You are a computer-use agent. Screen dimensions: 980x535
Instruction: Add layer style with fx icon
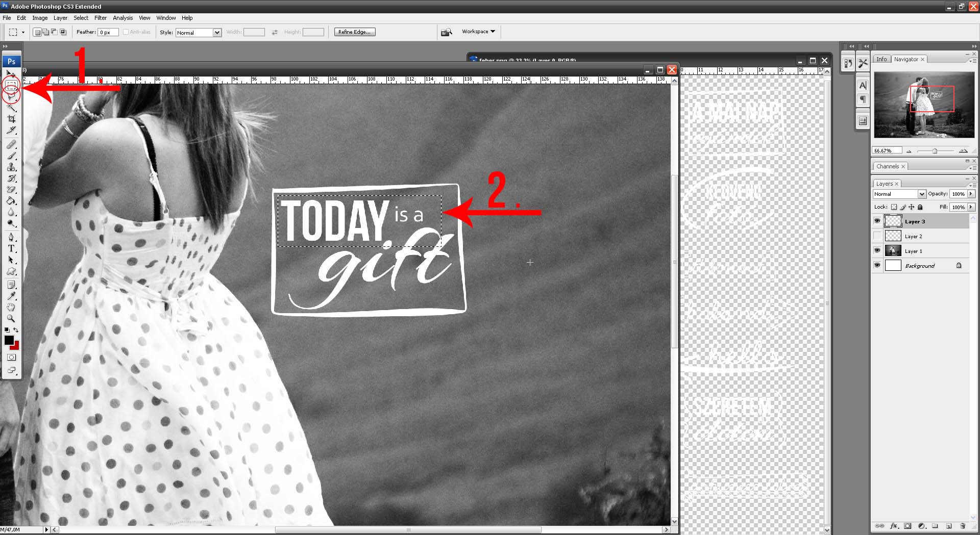(894, 526)
